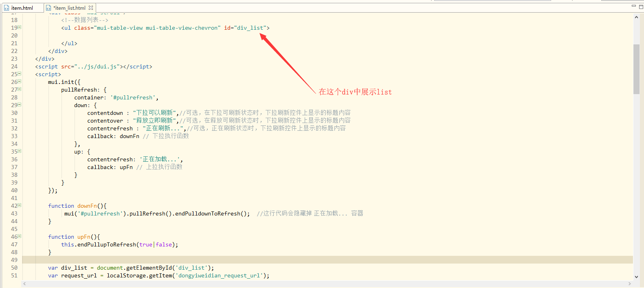This screenshot has width=644, height=288.
Task: Click the vertical scrollbar thumb
Action: tap(636, 69)
